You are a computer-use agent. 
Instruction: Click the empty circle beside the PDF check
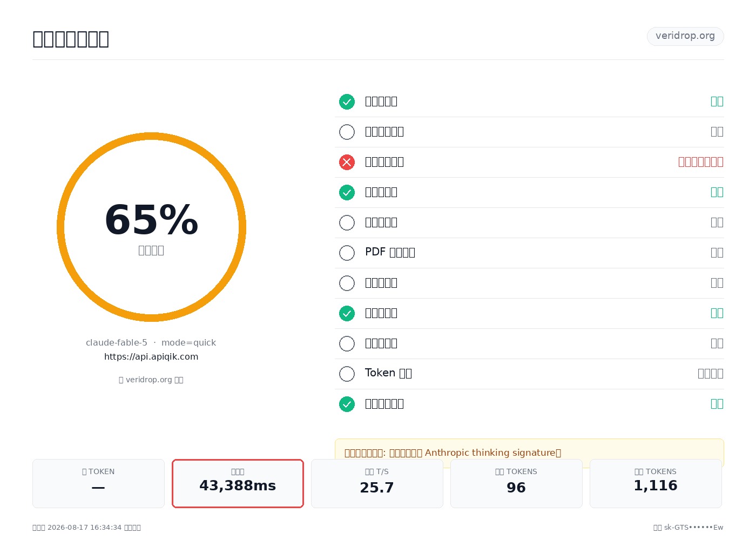[x=347, y=253]
